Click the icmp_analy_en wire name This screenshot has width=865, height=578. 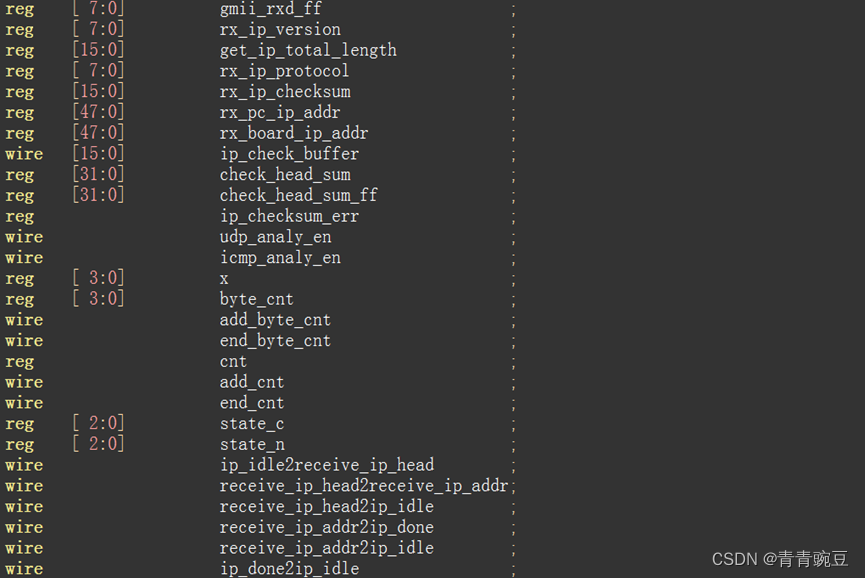280,258
